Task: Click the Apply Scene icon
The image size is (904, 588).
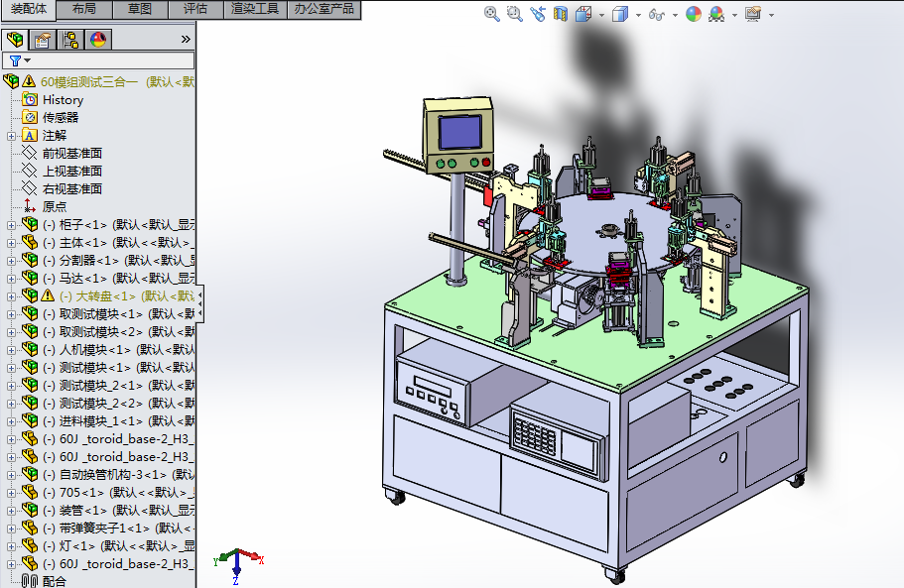Action: tap(715, 14)
